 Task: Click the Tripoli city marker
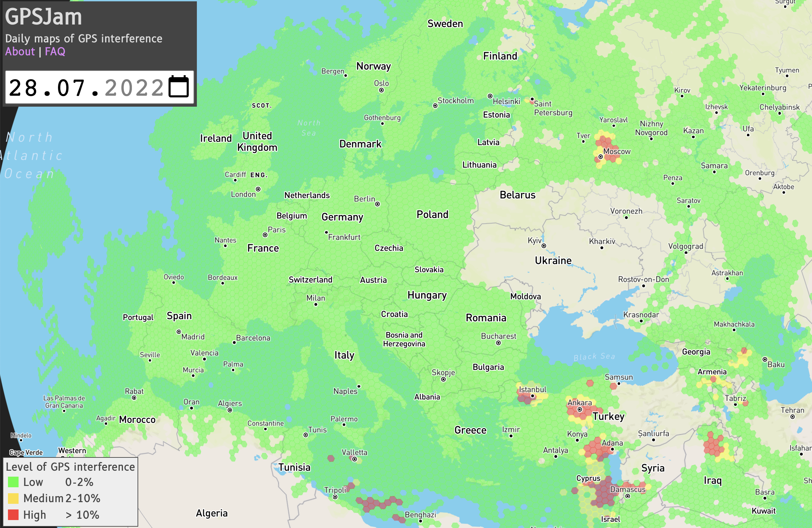coord(335,497)
